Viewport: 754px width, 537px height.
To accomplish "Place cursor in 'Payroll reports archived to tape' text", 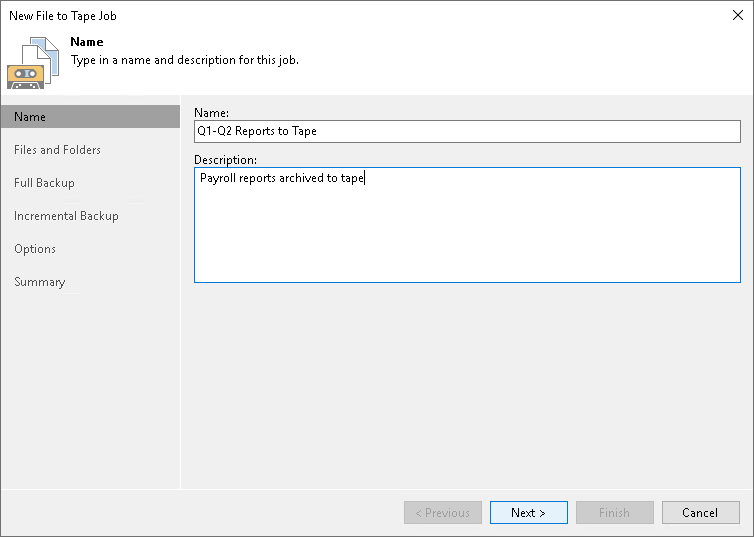I will (282, 179).
